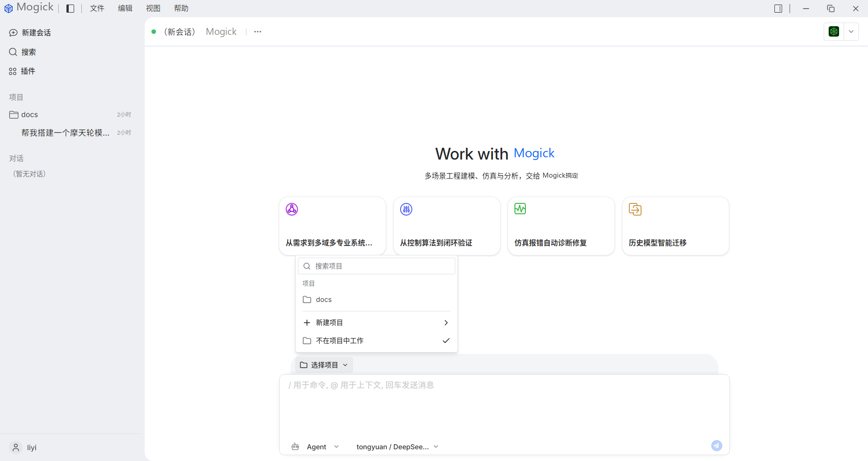Image resolution: width=868 pixels, height=461 pixels.
Task: Choose the 从控制算法到闭环验证 card
Action: tap(447, 226)
